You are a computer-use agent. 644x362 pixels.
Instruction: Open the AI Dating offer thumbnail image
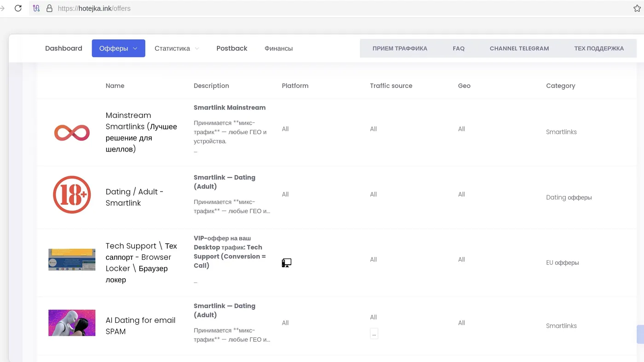coord(72,323)
